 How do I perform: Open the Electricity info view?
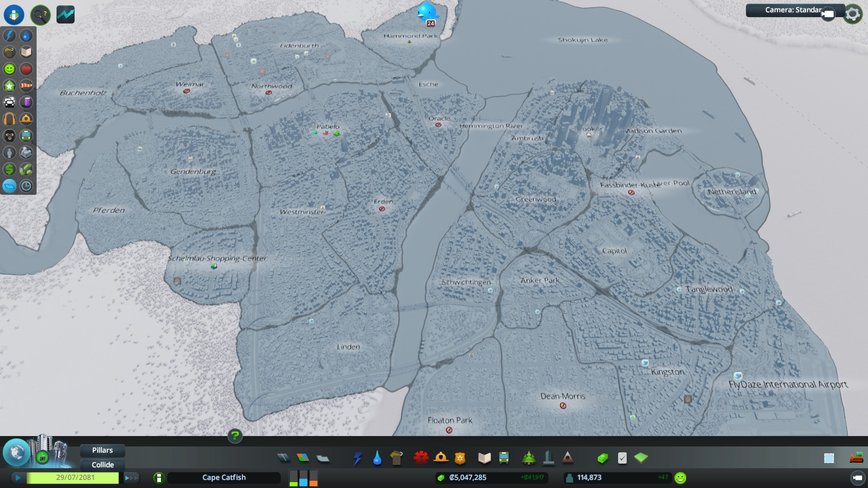point(9,35)
